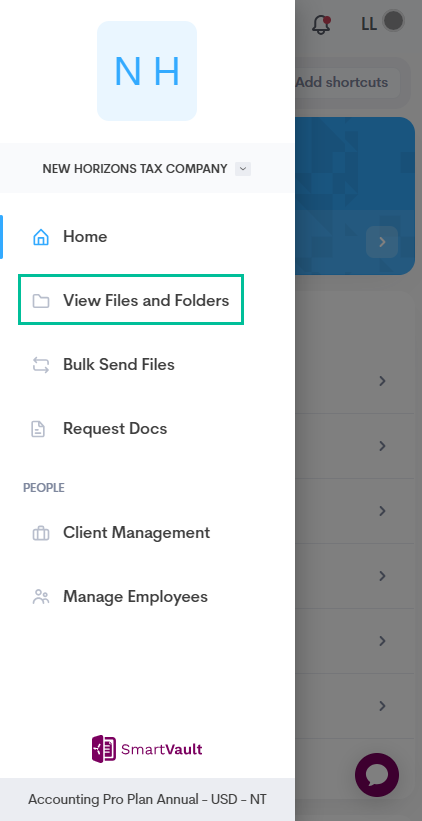The image size is (422, 821).
Task: Expand the last list row chevron
Action: click(382, 706)
